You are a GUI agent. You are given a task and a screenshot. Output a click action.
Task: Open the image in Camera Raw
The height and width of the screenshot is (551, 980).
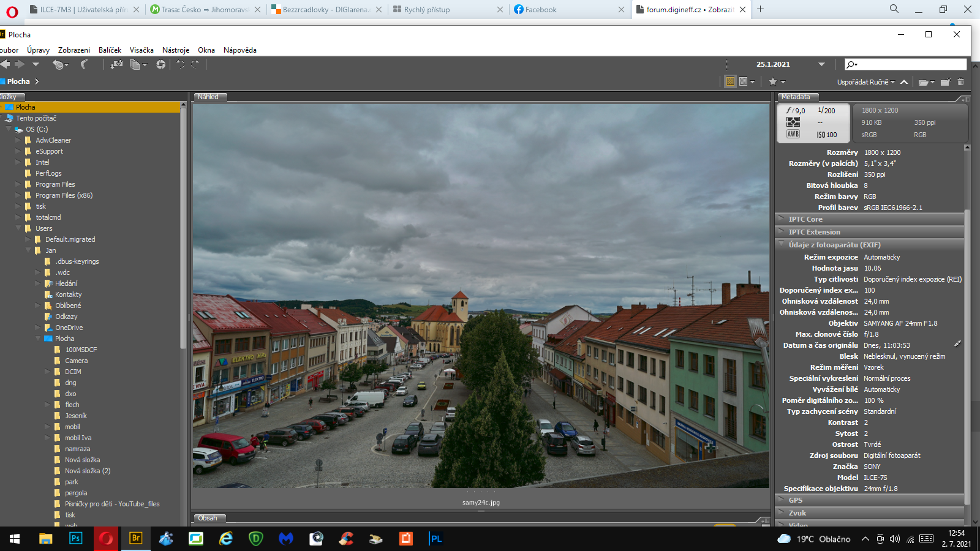click(160, 64)
